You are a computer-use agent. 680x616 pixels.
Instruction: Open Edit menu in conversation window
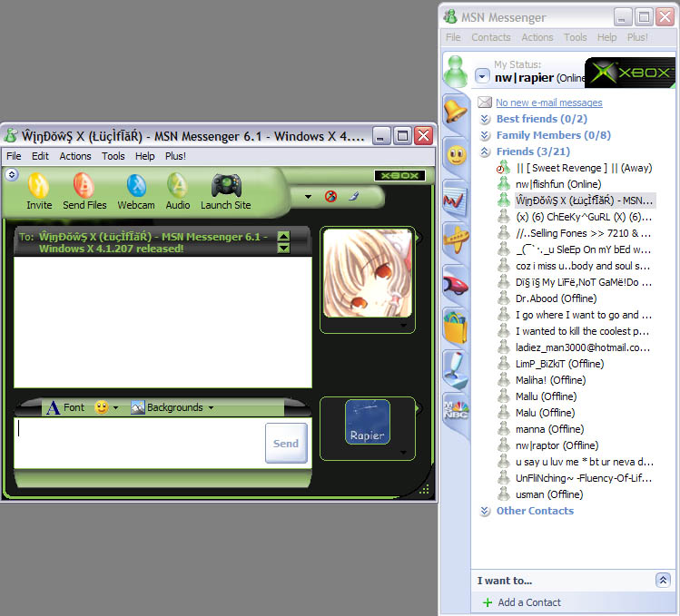[40, 156]
